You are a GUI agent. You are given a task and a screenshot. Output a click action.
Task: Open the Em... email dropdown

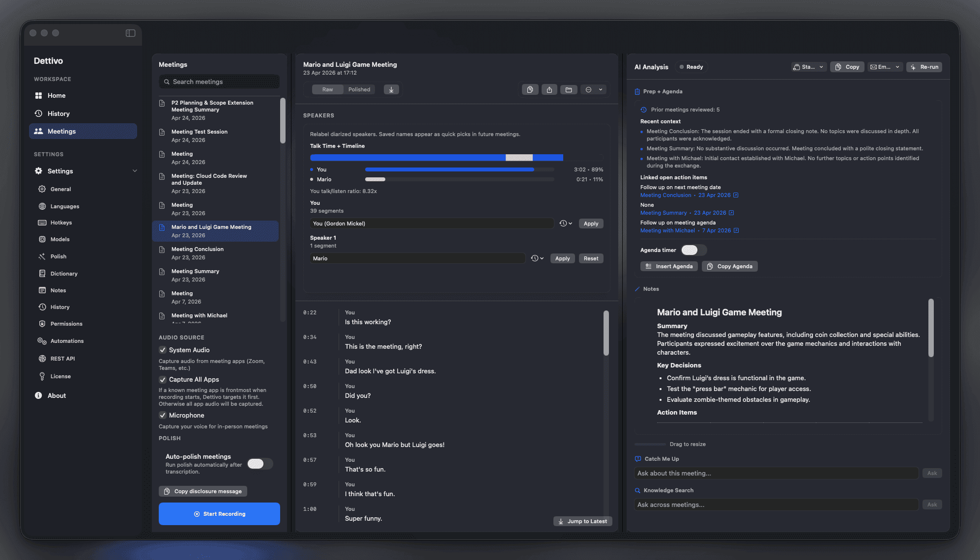point(885,67)
